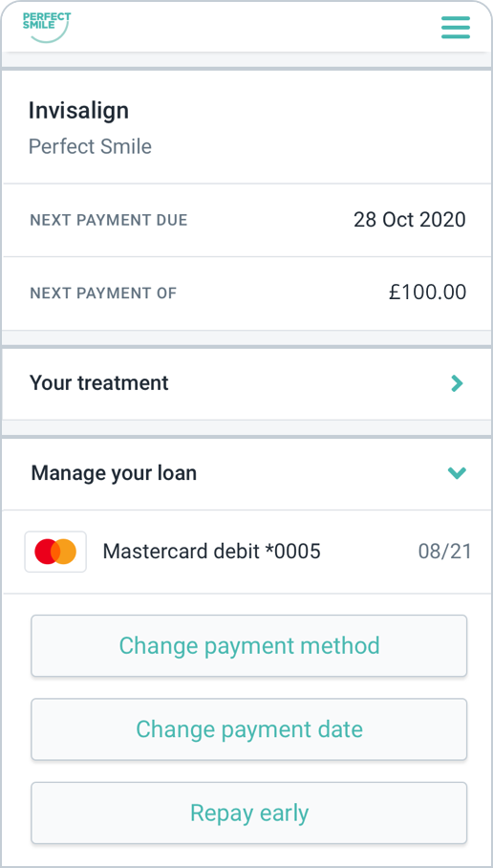Viewport: 493px width, 868px height.
Task: Click the Next payment due row
Action: click(246, 220)
